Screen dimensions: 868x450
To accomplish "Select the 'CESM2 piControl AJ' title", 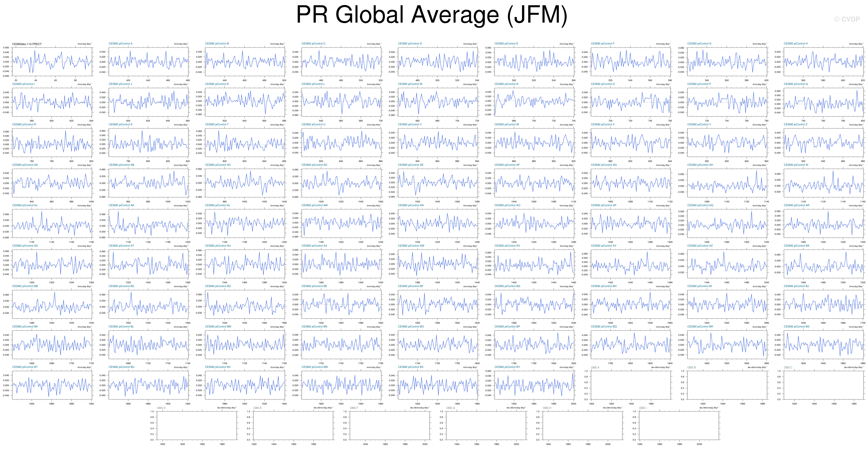I will point(25,205).
